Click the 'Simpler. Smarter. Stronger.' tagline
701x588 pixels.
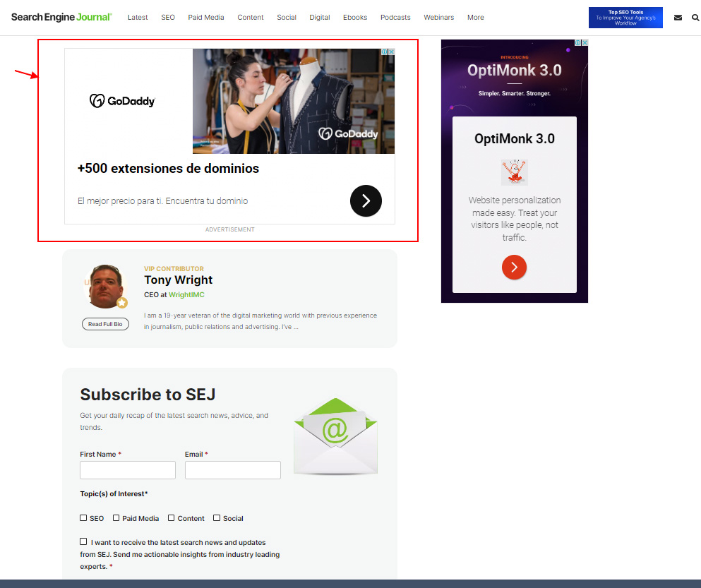[x=514, y=93]
